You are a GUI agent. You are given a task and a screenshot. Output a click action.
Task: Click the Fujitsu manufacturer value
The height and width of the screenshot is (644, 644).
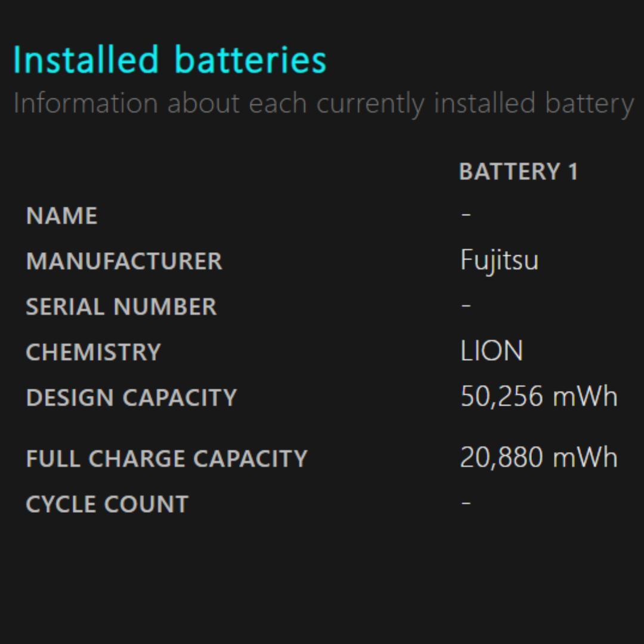point(499,260)
